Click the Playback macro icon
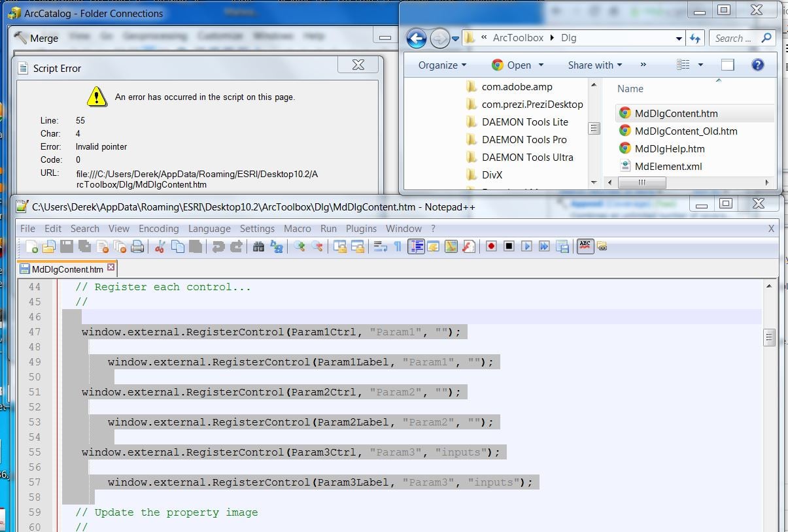788x532 pixels. [x=526, y=246]
